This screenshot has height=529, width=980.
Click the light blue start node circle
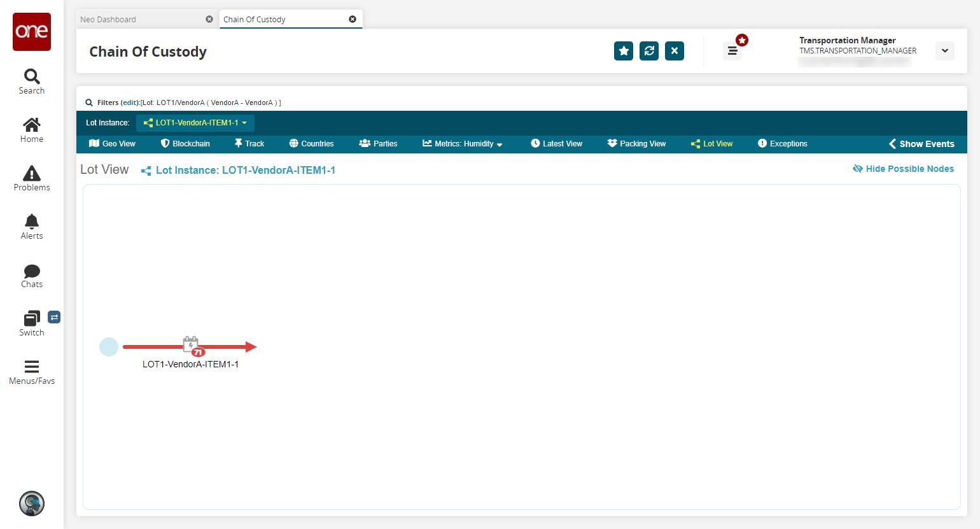coord(109,347)
